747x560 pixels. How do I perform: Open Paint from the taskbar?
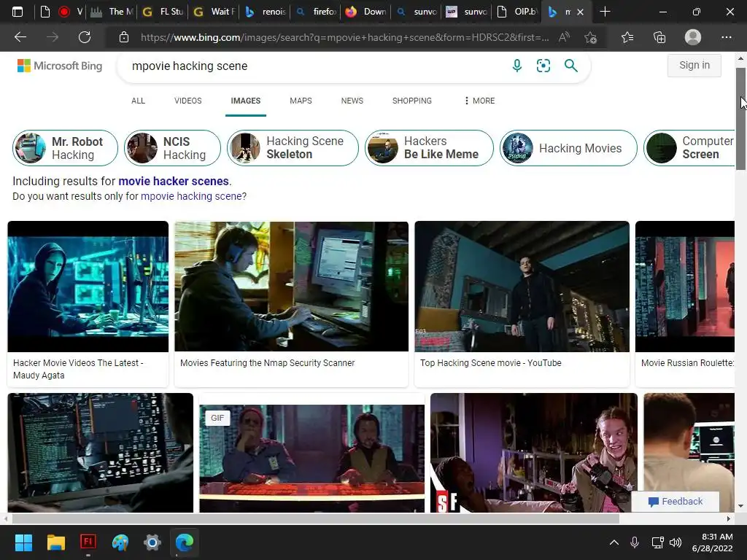[120, 542]
